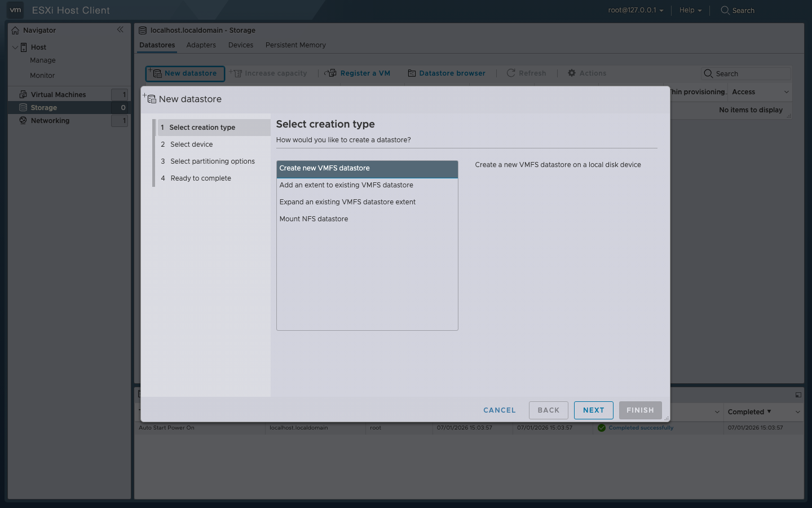Maximize the recent tasks panel icon
Image resolution: width=812 pixels, height=508 pixels.
[x=798, y=395]
